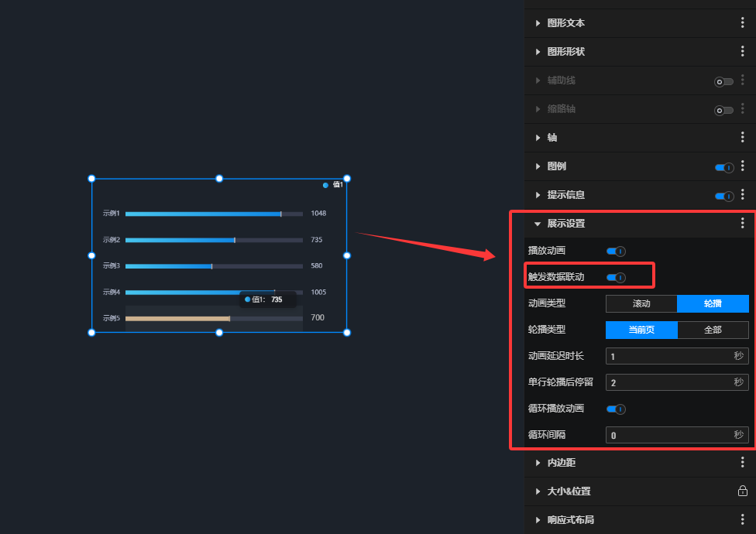Select 滚动 animation type
The width and height of the screenshot is (756, 534).
pos(641,303)
